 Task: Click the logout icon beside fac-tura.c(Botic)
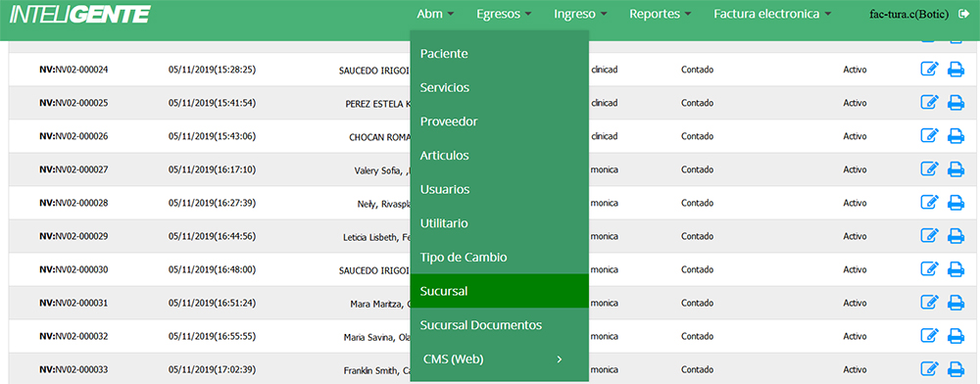pos(962,14)
